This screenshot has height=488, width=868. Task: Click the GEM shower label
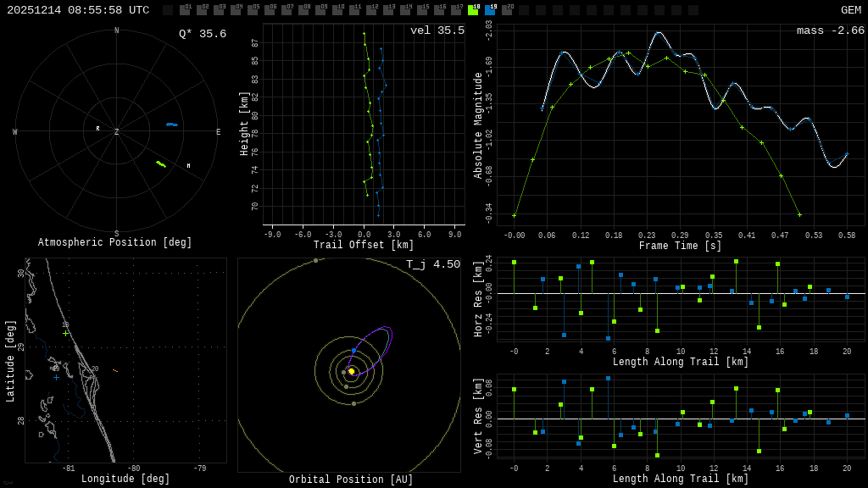pyautogui.click(x=850, y=10)
